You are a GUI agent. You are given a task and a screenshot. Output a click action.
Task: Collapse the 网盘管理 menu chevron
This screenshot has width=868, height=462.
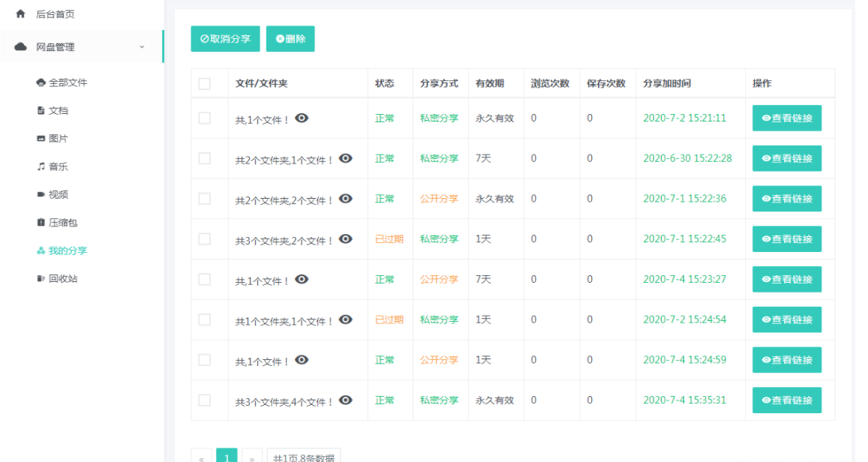click(x=142, y=47)
